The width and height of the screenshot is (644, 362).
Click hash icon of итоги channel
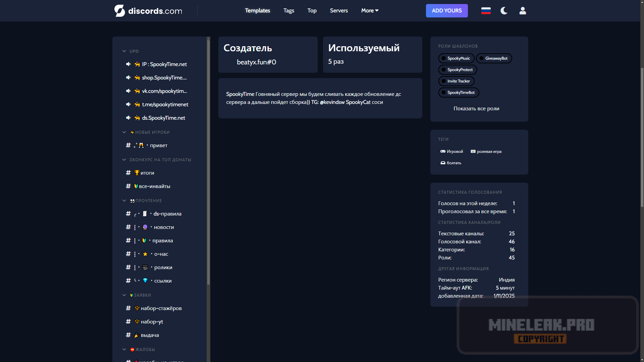[128, 173]
